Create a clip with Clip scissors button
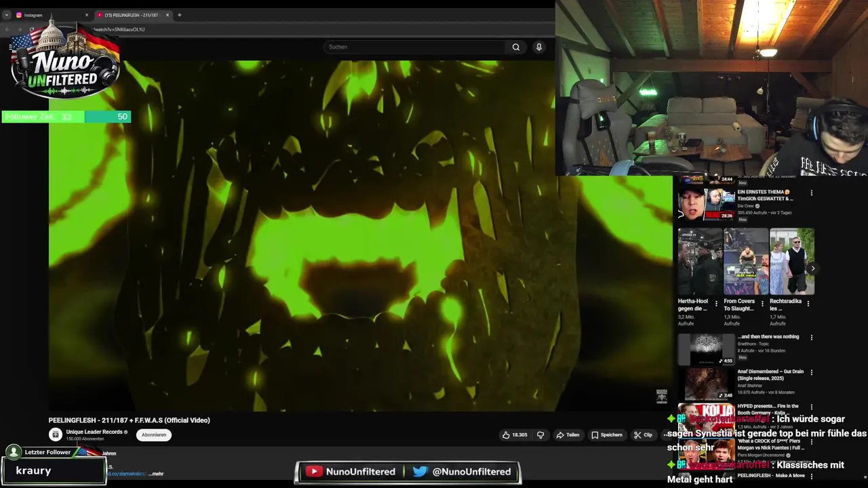 click(643, 435)
